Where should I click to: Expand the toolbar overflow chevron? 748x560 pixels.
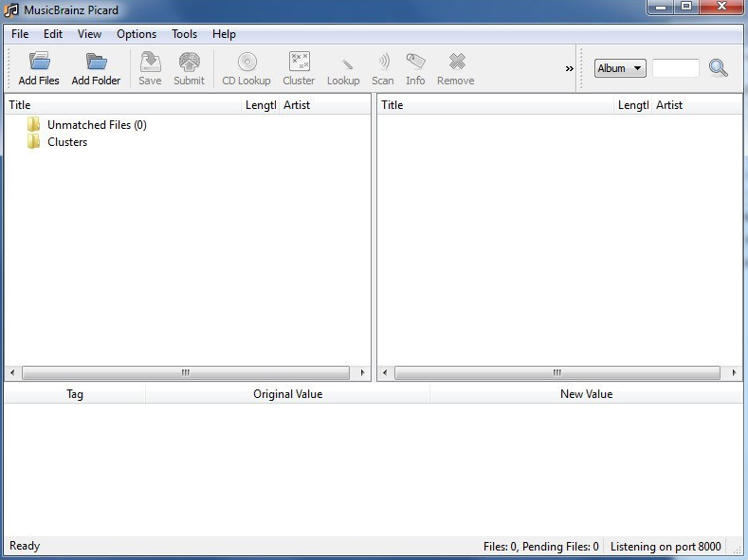coord(569,68)
